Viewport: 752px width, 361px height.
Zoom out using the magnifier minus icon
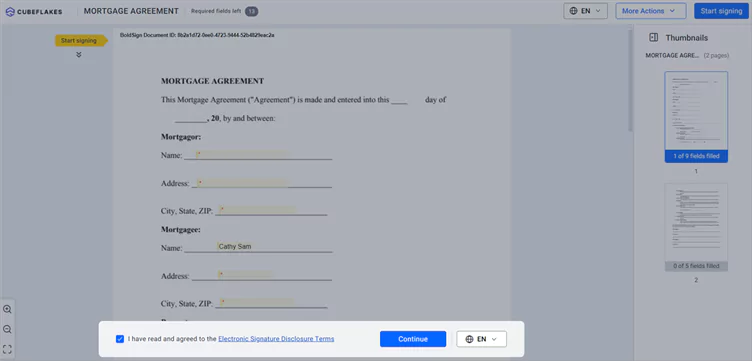[7, 329]
